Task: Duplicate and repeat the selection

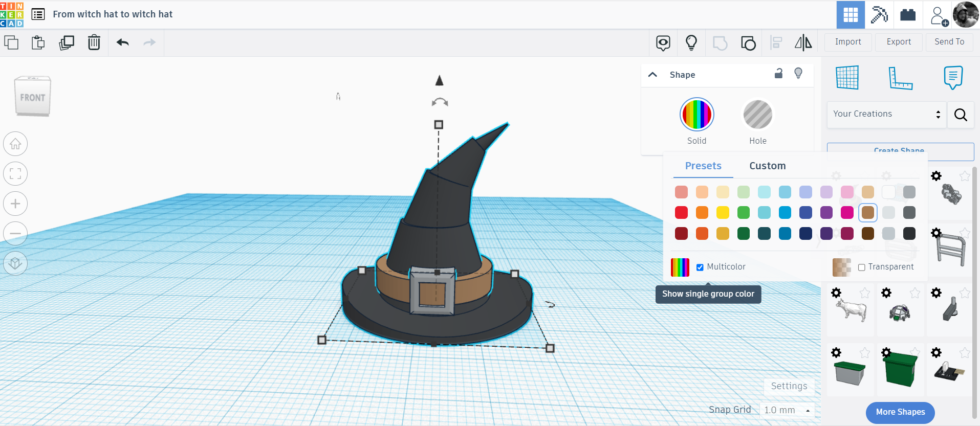Action: point(67,42)
